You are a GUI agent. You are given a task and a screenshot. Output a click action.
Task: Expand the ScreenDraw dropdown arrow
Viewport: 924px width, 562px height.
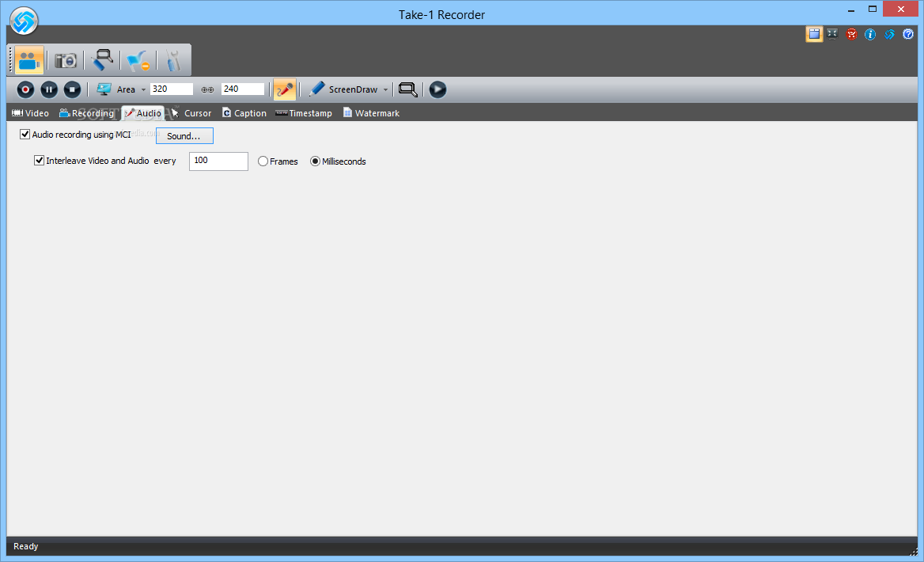385,89
